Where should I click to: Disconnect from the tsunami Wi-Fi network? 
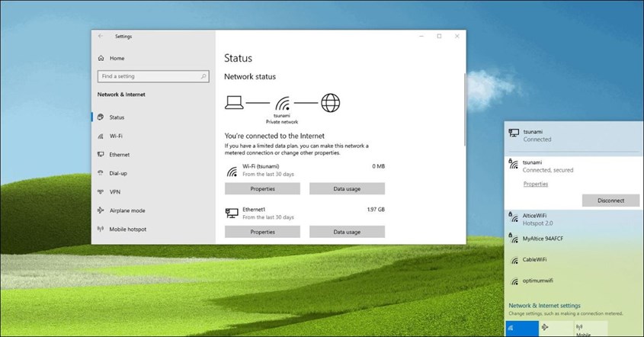point(610,201)
